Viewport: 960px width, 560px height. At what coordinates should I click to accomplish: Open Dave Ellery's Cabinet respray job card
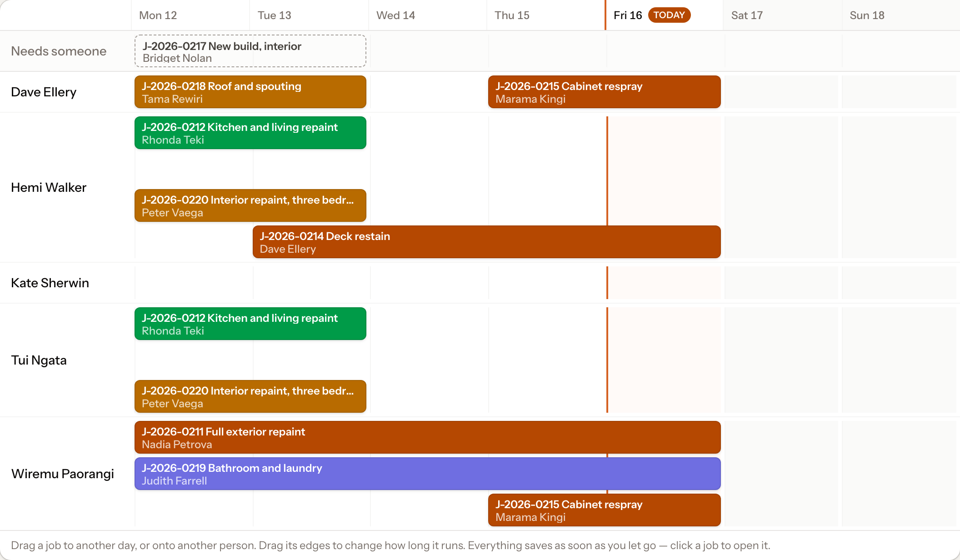coord(605,92)
